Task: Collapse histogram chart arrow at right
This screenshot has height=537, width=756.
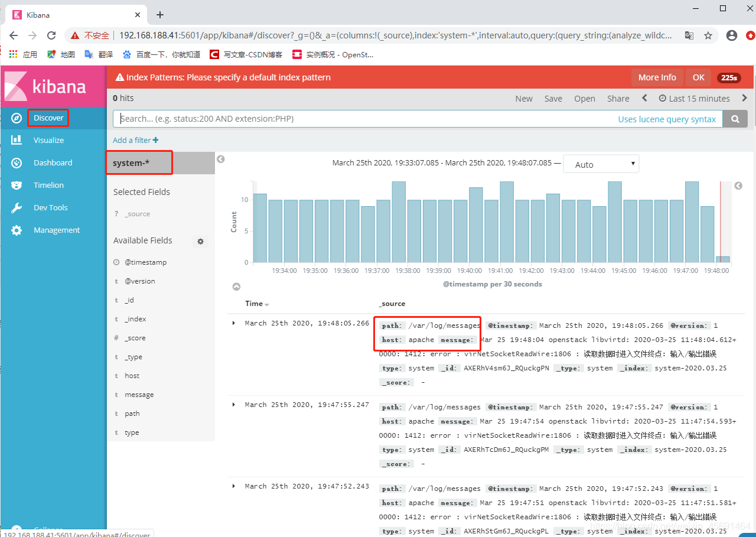Action: point(738,186)
